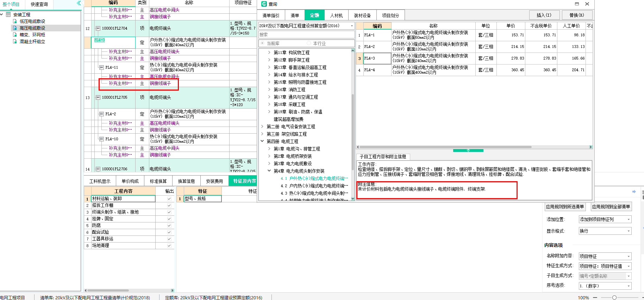Open the 标准换算 tab

158,181
